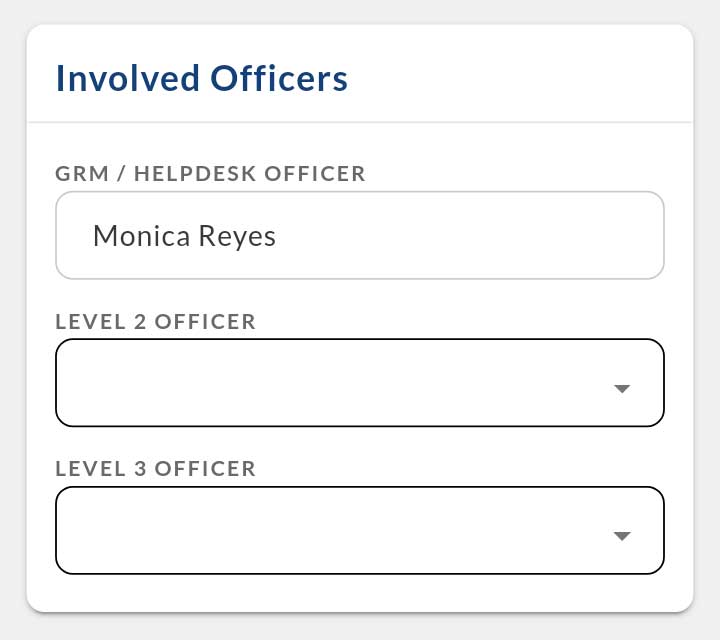
Task: Click the divider line below Involved Officers
Action: pos(360,122)
